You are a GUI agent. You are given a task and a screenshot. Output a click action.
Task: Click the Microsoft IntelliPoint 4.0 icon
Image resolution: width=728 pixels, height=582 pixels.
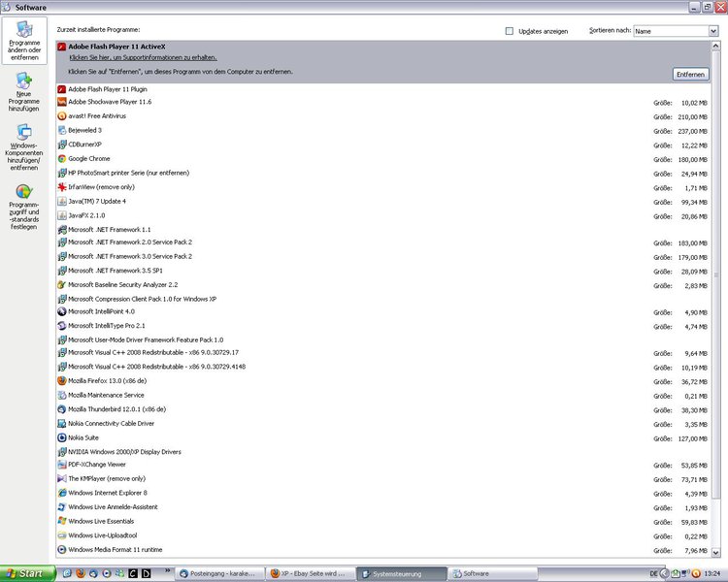point(62,311)
